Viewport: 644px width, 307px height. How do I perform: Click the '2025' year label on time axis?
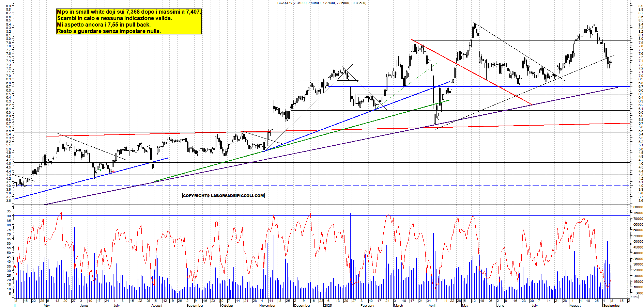coord(327,305)
